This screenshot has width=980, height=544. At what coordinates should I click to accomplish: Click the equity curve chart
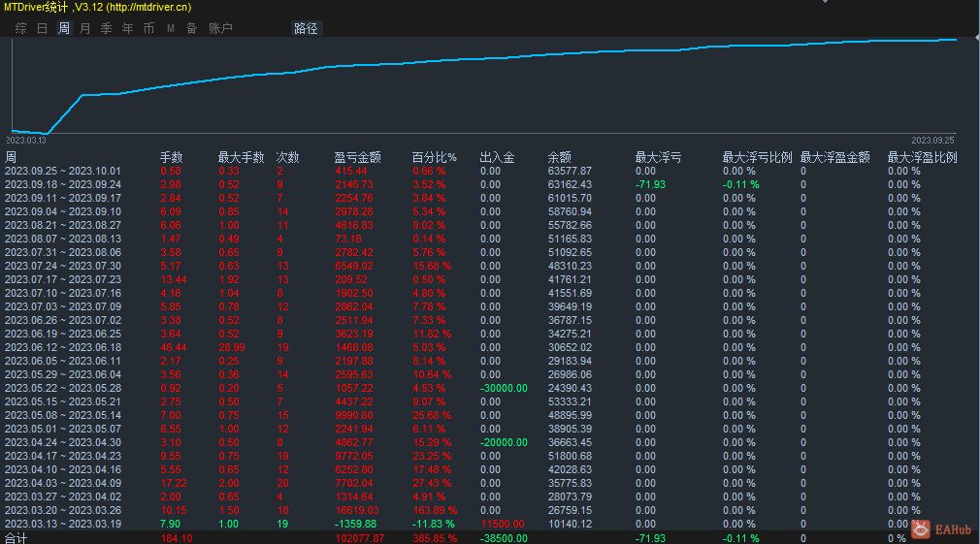point(484,86)
